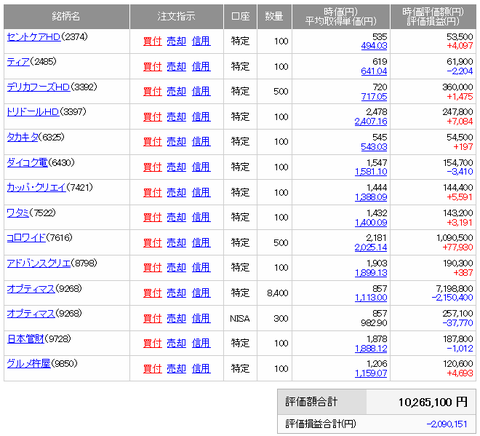This screenshot has height=436, width=480.
Task: Click 買付 for セントケアHD
Action: point(152,41)
